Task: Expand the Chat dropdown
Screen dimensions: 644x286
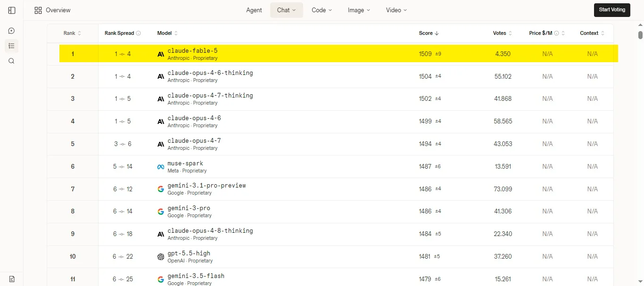Action: [x=286, y=10]
